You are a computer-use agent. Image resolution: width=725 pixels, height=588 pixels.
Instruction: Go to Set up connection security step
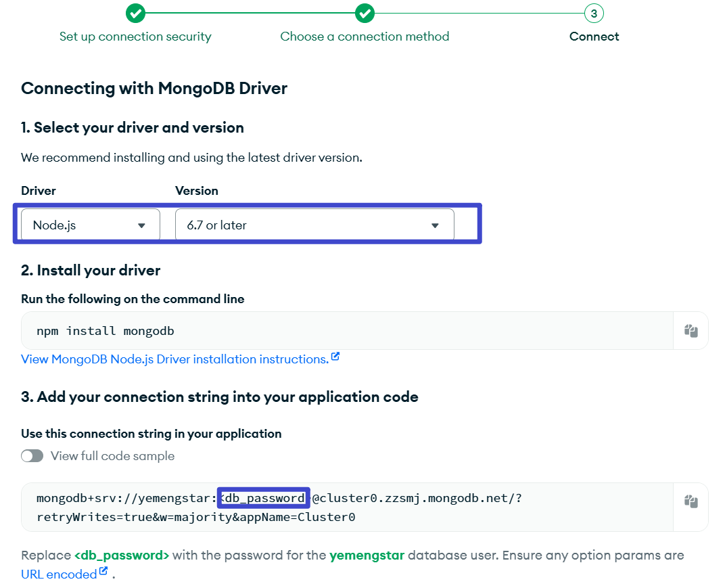coord(135,37)
